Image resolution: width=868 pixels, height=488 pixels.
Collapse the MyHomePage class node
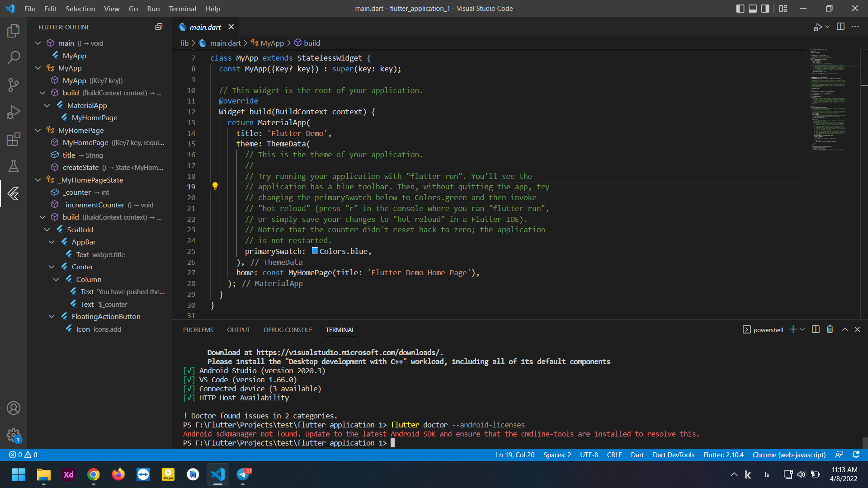point(38,130)
